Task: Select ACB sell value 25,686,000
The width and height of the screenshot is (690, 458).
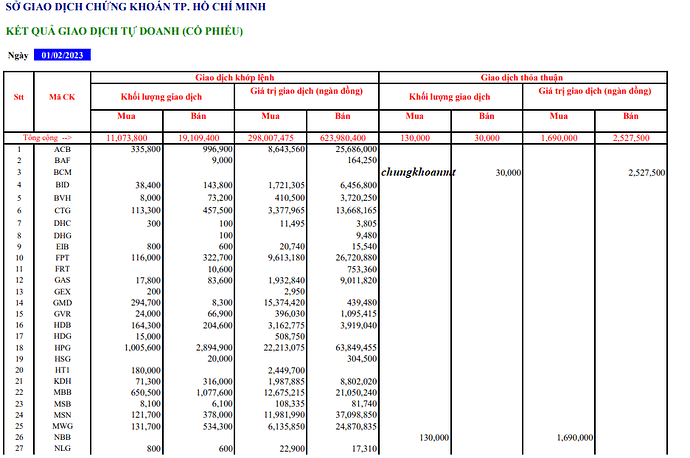Action: pyautogui.click(x=356, y=150)
